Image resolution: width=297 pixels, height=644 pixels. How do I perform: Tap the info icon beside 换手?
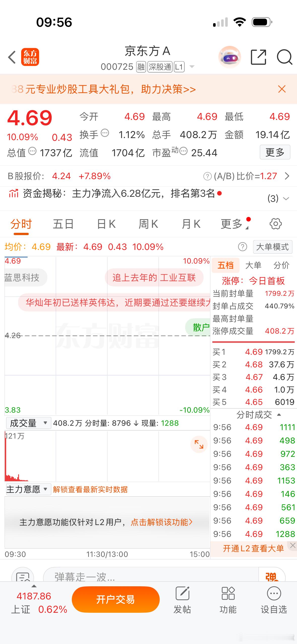click(105, 133)
